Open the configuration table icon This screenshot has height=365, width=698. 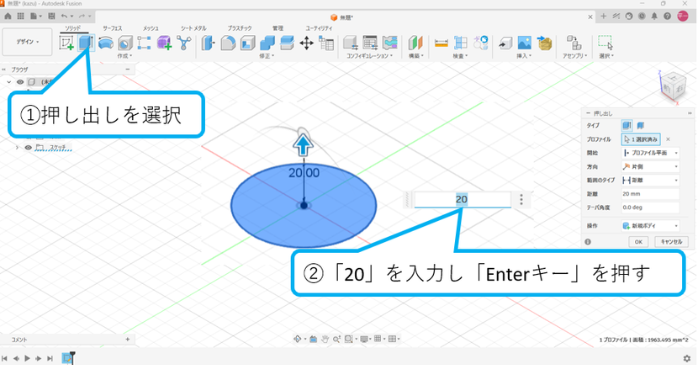click(370, 43)
